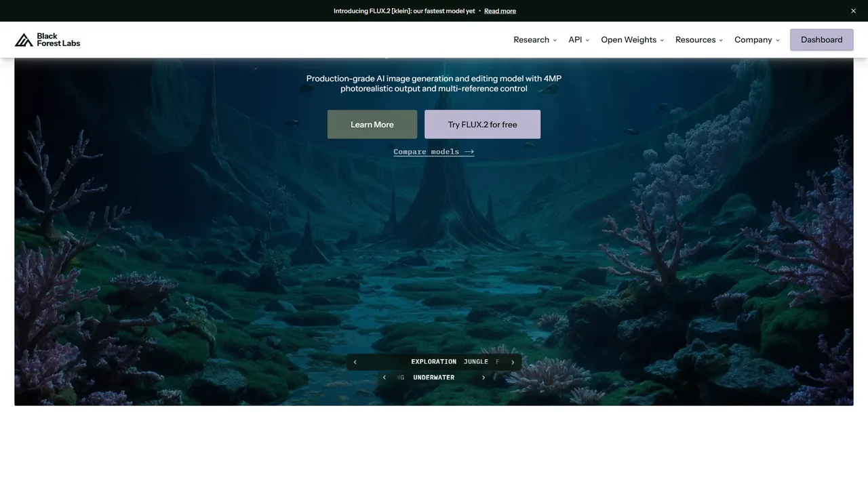
Task: Select the JUNGLE category tab
Action: 476,362
